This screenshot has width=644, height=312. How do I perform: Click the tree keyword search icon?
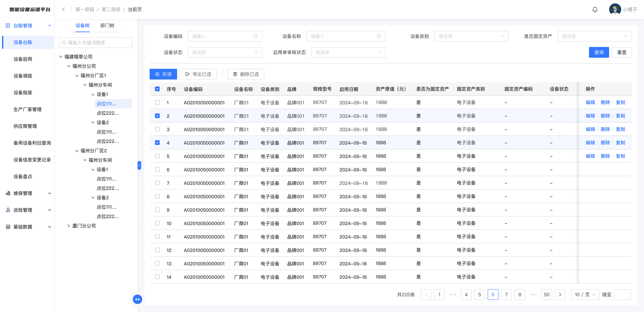(x=64, y=43)
